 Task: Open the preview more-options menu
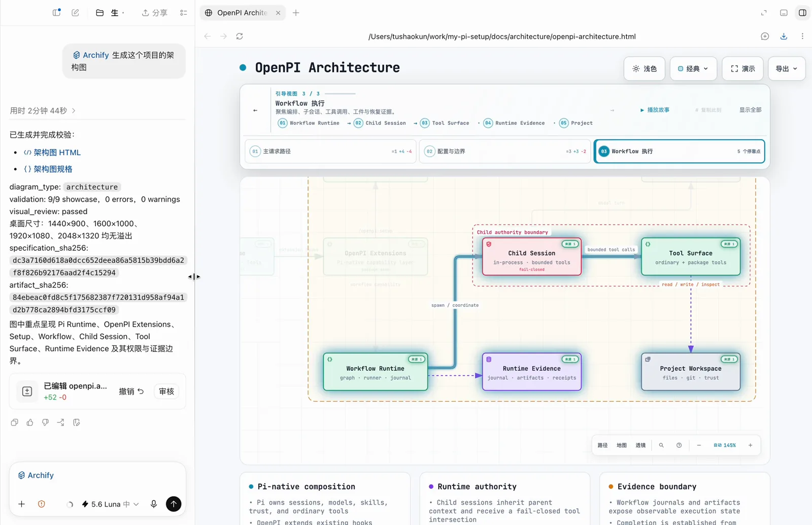point(802,36)
